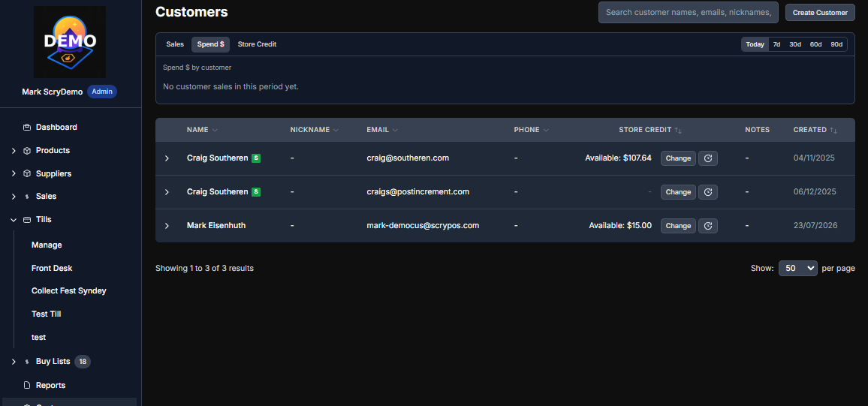Viewport: 868px width, 406px height.
Task: Select the 90d time range
Action: pyautogui.click(x=836, y=44)
